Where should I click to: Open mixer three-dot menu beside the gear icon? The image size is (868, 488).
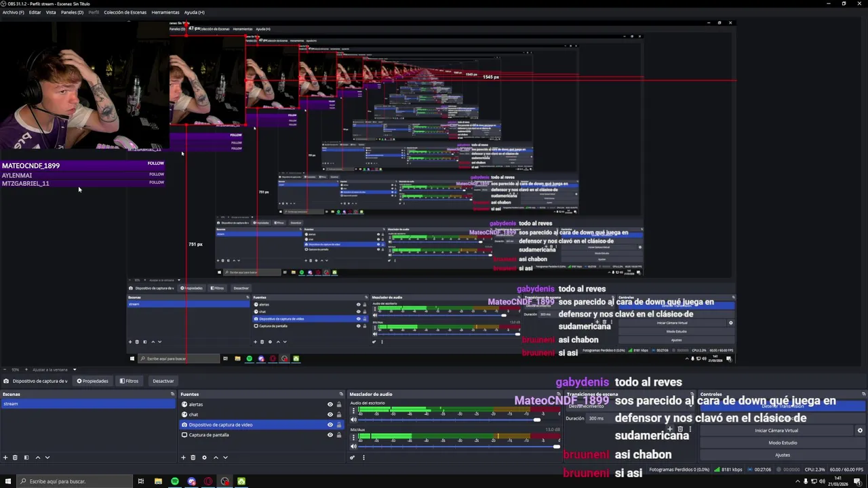[363, 457]
